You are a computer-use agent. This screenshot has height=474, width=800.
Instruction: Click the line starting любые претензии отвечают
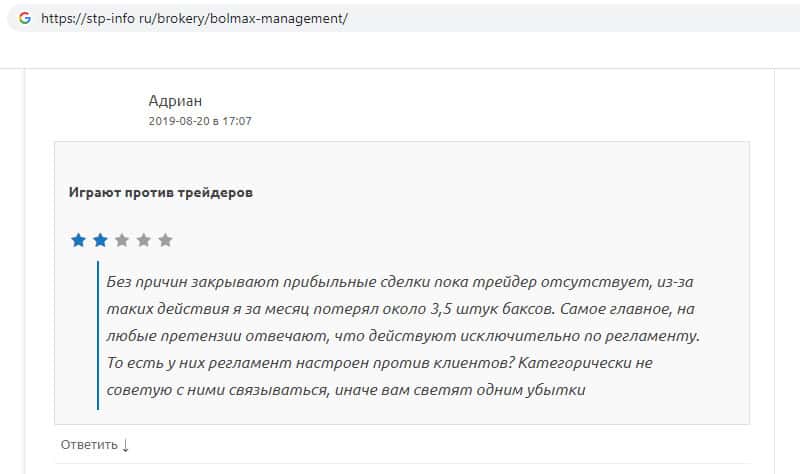[x=400, y=335]
